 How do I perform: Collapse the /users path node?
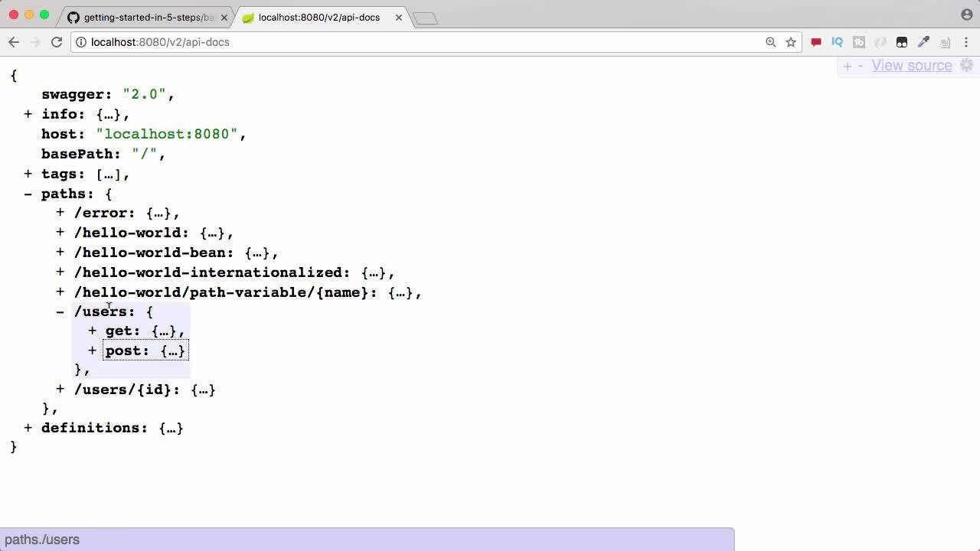[60, 311]
